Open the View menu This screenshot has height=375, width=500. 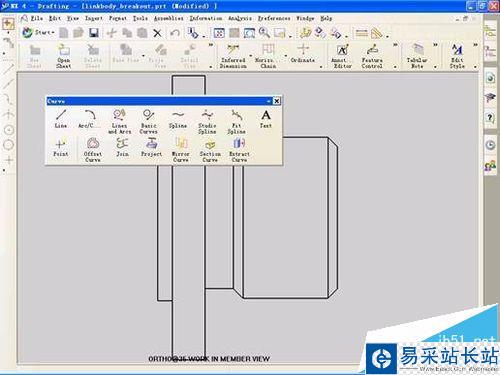pyautogui.click(x=73, y=18)
